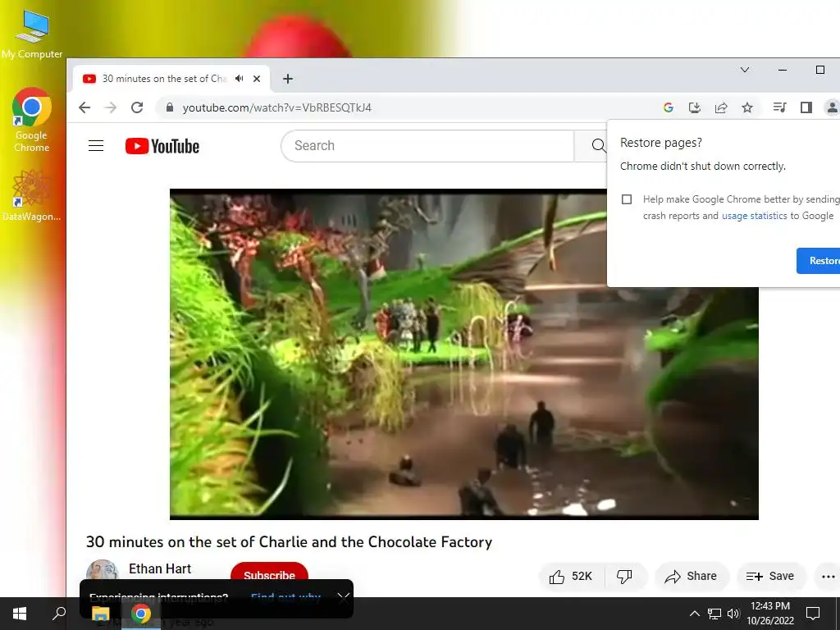The width and height of the screenshot is (840, 630).
Task: Go back with Chrome's back arrow
Action: [84, 107]
